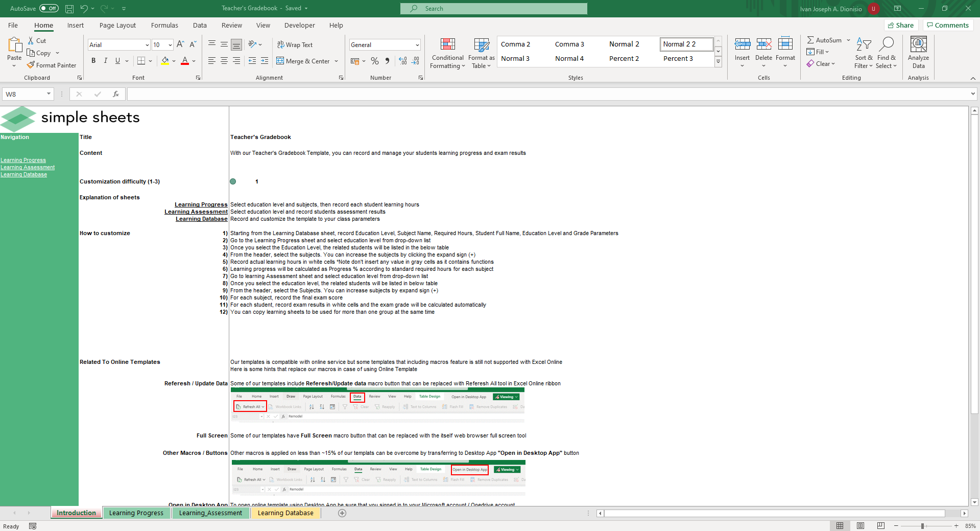
Task: Click the Insert Function fx icon
Action: pos(116,94)
